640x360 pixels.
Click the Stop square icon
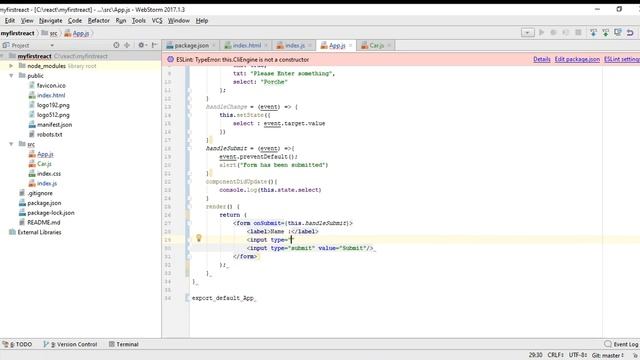(578, 32)
